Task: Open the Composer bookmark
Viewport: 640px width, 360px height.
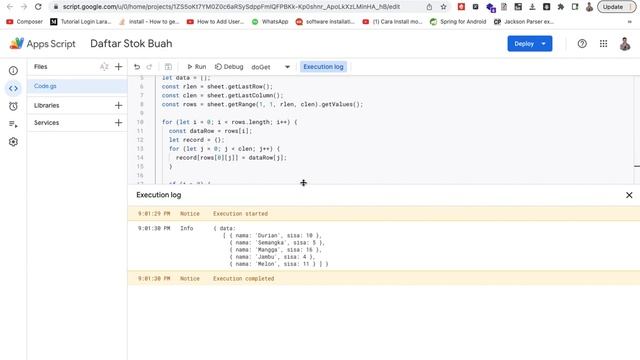Action: point(24,22)
